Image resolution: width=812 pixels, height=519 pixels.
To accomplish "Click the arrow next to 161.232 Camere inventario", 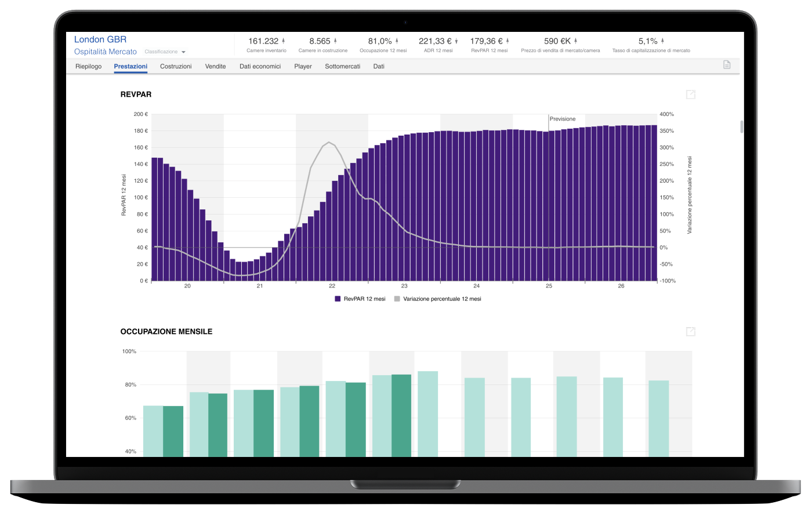I will point(284,41).
